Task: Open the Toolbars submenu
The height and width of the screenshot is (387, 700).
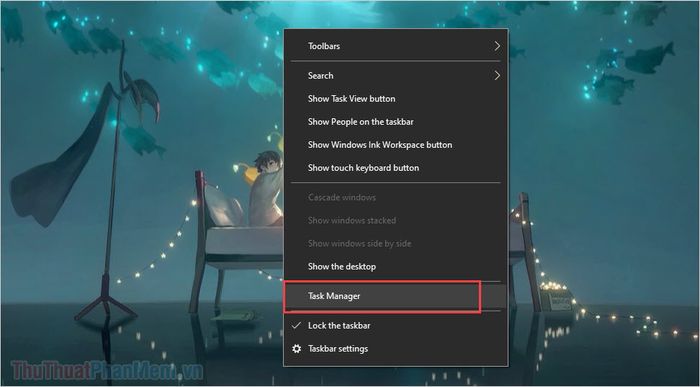Action: pos(396,46)
